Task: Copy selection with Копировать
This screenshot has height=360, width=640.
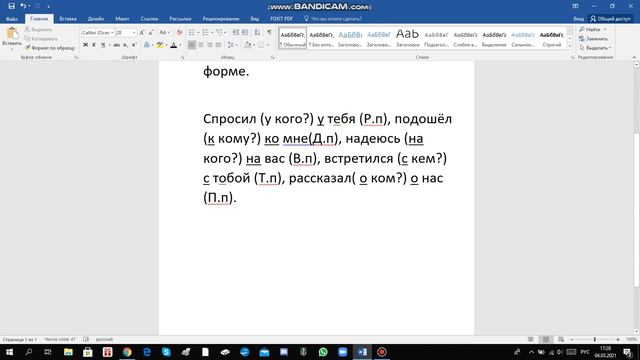Action: [x=41, y=39]
